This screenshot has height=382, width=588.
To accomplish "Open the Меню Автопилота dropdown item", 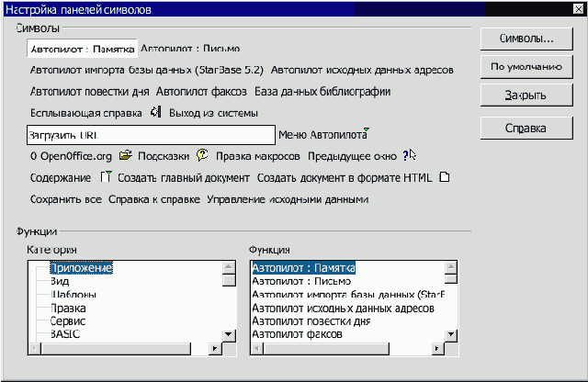I will 324,135.
